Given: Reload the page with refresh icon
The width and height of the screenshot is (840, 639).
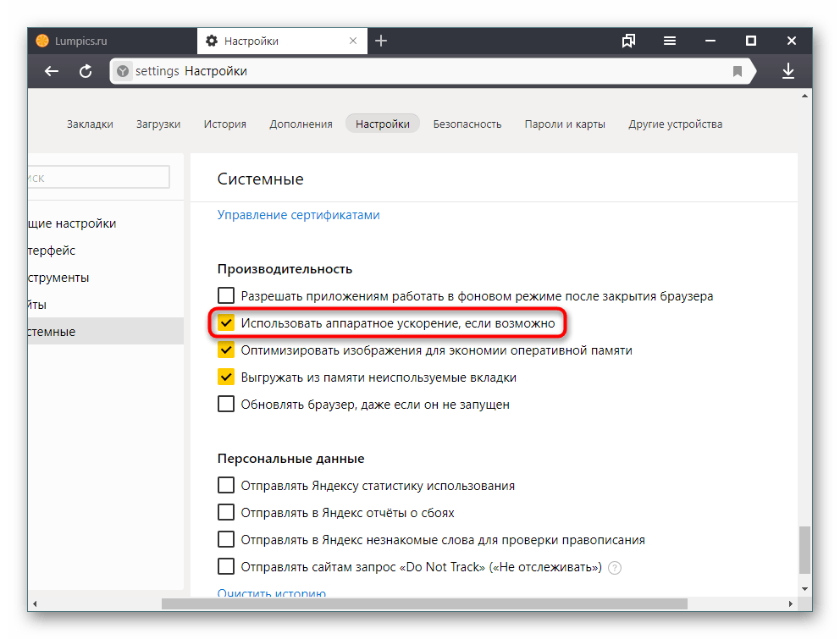Looking at the screenshot, I should coord(86,72).
